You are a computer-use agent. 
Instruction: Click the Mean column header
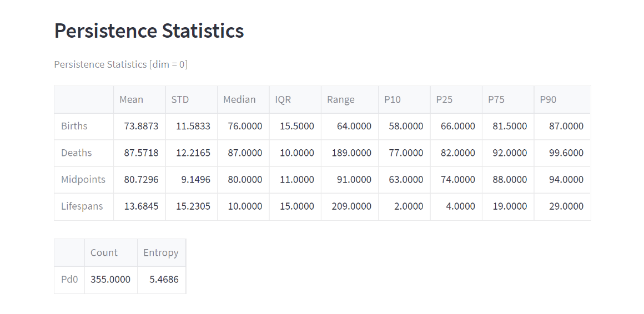(132, 100)
